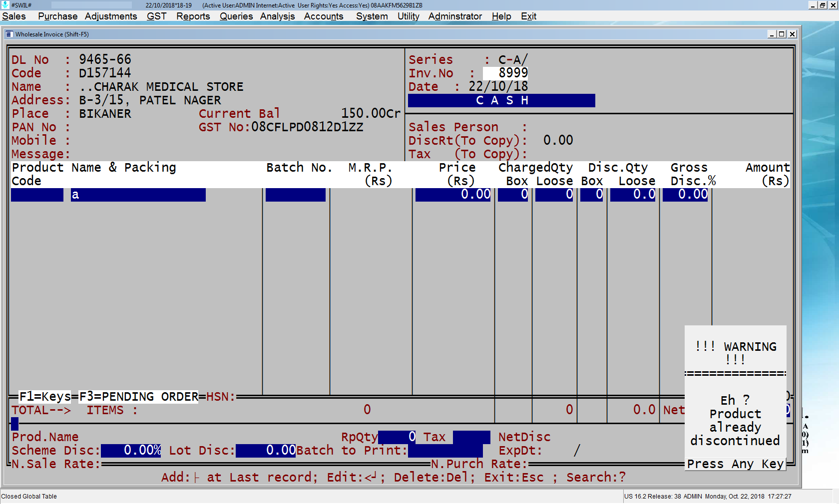Open the Accounts menu
Image resolution: width=839 pixels, height=504 pixels.
click(324, 16)
